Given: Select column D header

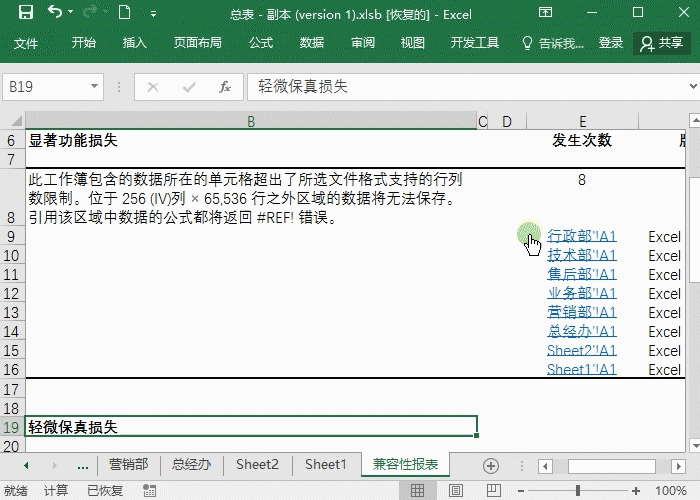Looking at the screenshot, I should pos(507,121).
